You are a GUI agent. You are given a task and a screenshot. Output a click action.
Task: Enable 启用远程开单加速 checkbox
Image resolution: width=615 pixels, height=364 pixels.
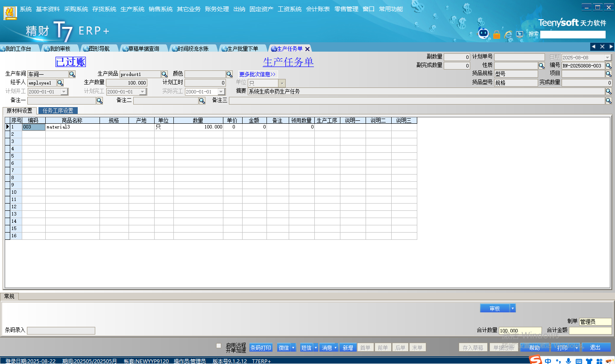pyautogui.click(x=219, y=346)
